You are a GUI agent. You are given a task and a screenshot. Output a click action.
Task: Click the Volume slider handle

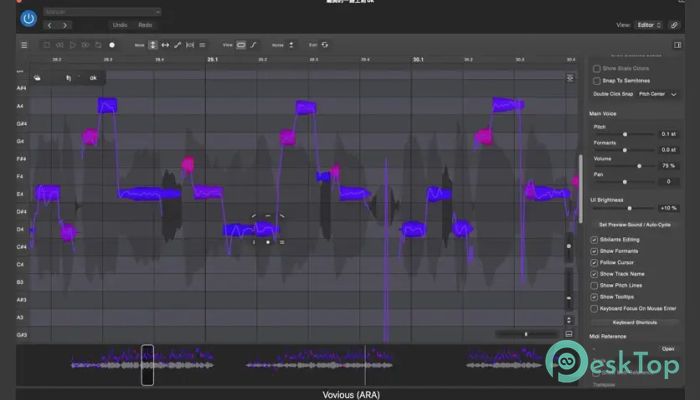pos(639,166)
